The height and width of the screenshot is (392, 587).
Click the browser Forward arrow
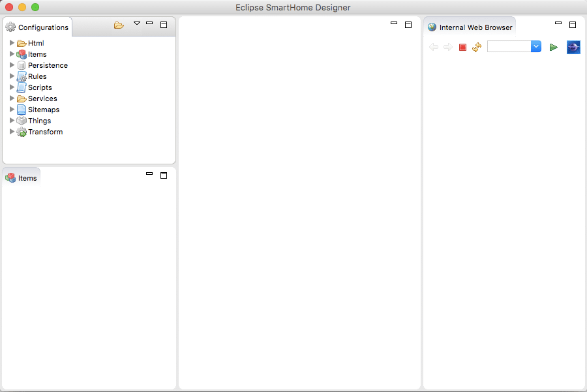tap(447, 47)
